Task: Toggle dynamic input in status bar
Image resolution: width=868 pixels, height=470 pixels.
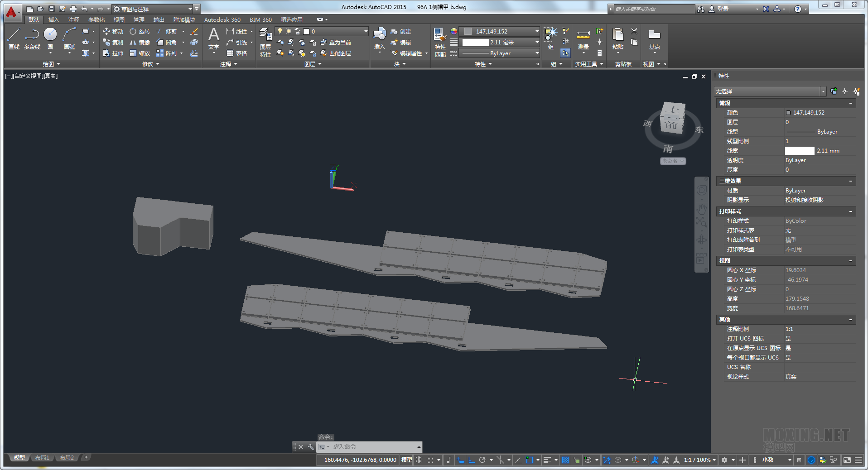Action: click(x=460, y=460)
